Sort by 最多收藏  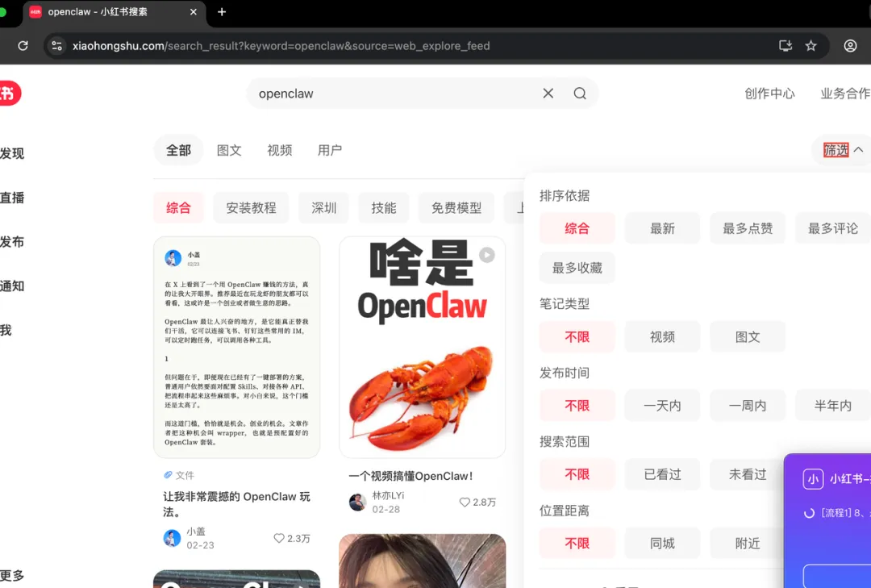click(x=577, y=268)
